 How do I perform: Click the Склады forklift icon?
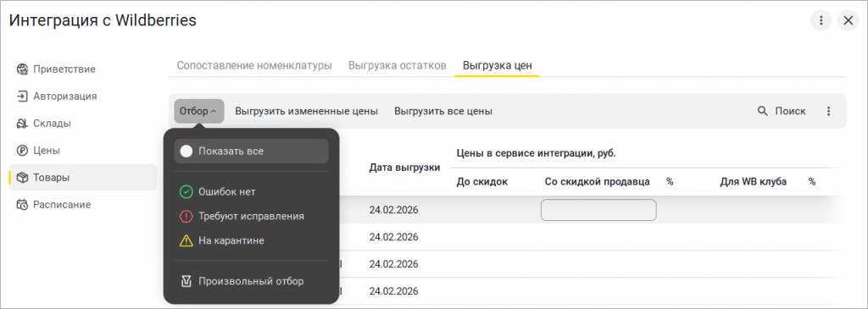point(22,124)
